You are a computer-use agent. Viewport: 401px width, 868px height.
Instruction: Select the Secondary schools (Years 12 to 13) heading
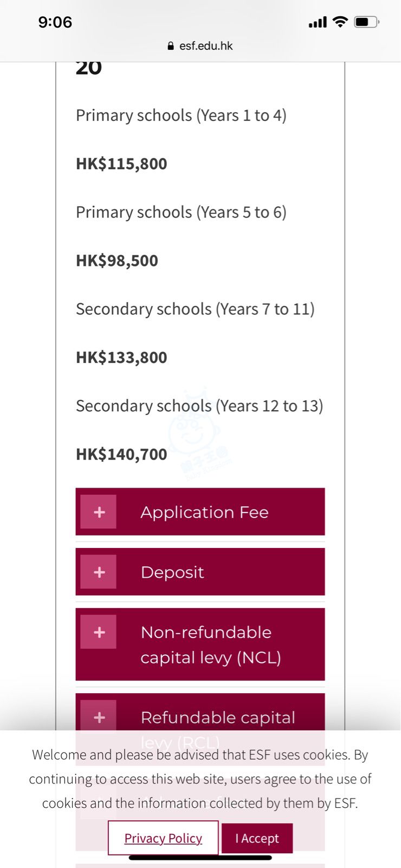click(199, 406)
